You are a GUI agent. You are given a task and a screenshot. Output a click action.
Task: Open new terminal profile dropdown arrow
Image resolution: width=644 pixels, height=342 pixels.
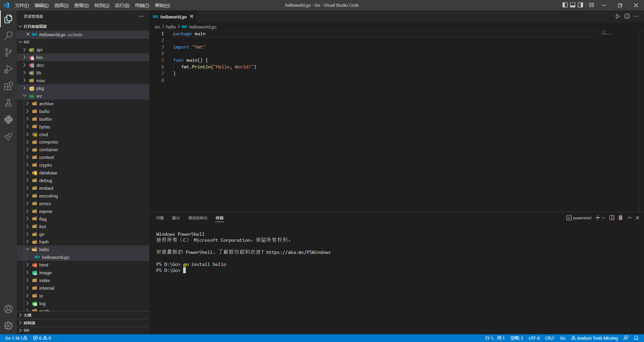coord(604,218)
